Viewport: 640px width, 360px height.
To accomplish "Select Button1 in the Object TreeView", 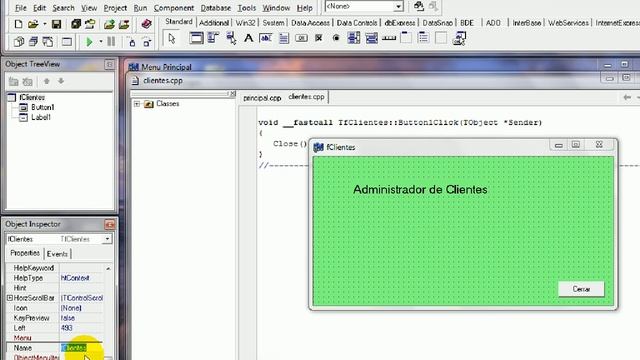I will click(42, 107).
